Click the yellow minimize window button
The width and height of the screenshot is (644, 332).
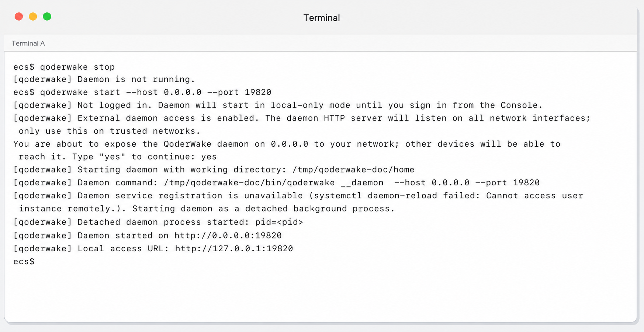pos(33,17)
